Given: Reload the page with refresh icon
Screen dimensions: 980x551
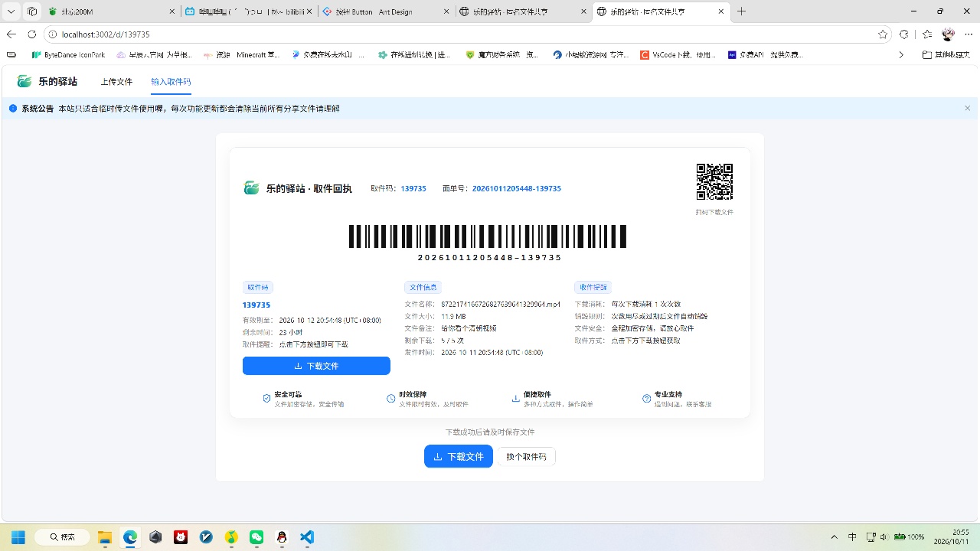Looking at the screenshot, I should click(x=31, y=34).
